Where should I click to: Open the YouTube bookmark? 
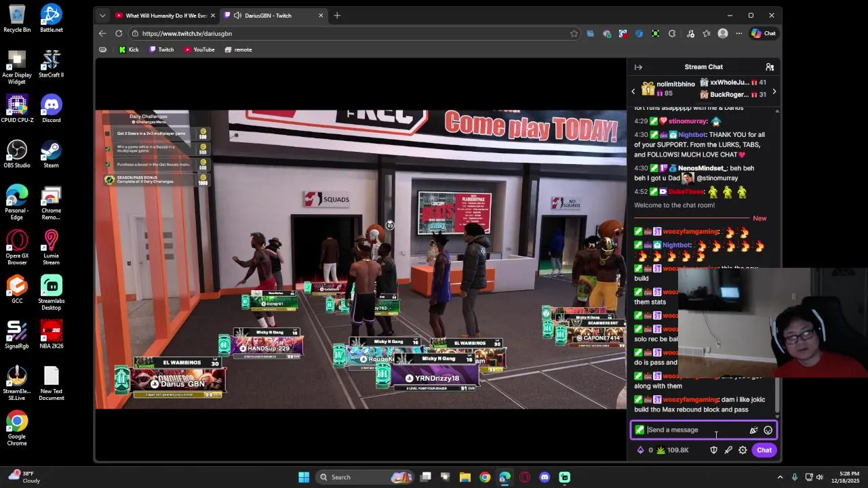(199, 49)
